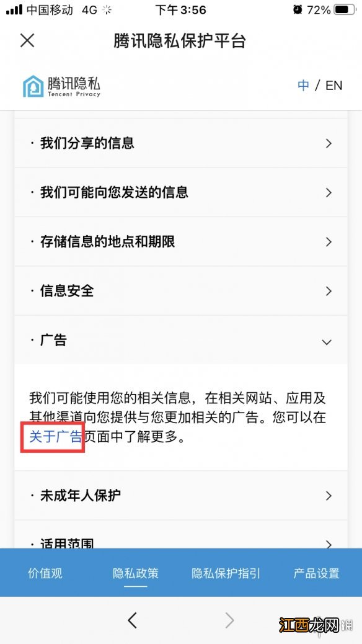
Task: Tap the Tencent Privacy logo
Action: point(61,86)
